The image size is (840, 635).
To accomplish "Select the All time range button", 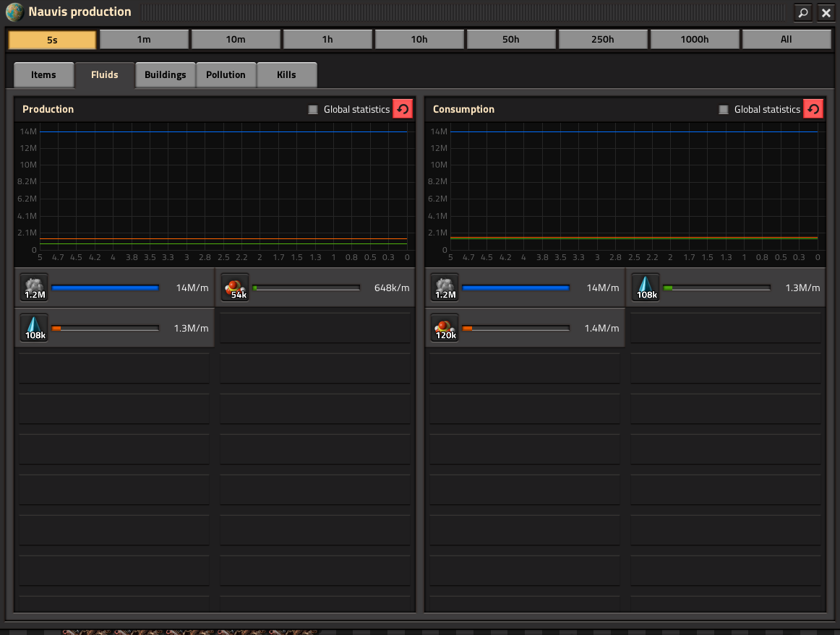I will click(786, 40).
